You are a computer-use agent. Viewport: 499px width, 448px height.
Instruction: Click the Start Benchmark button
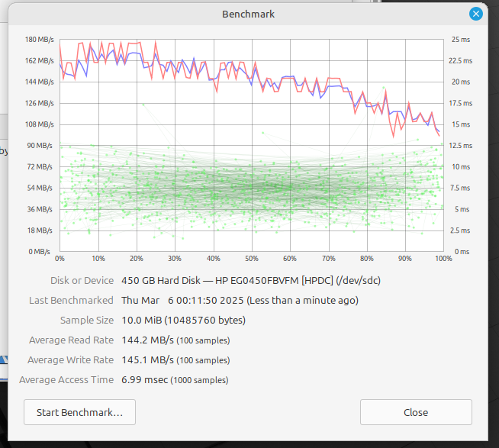coord(79,412)
